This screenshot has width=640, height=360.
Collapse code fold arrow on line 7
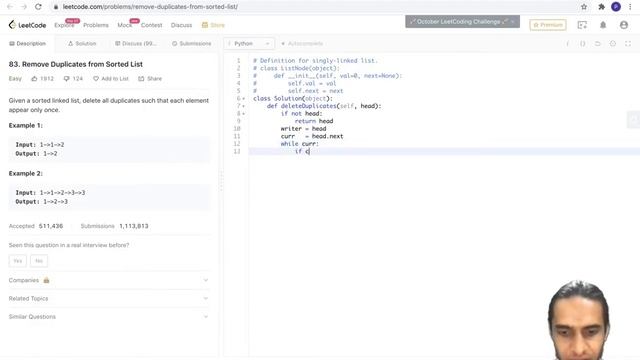pos(244,106)
